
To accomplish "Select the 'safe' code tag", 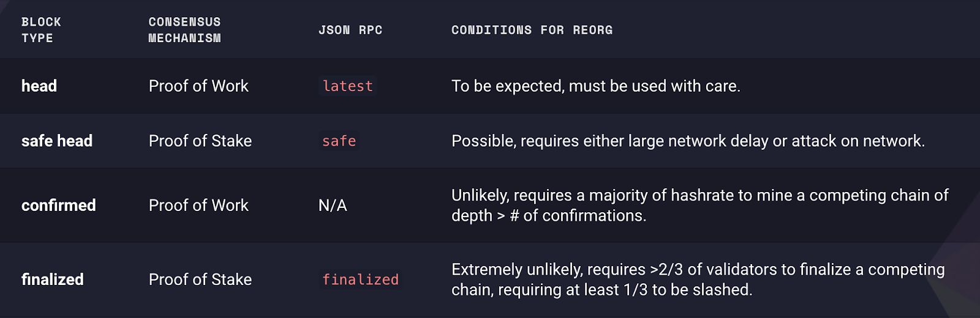I will pyautogui.click(x=339, y=141).
